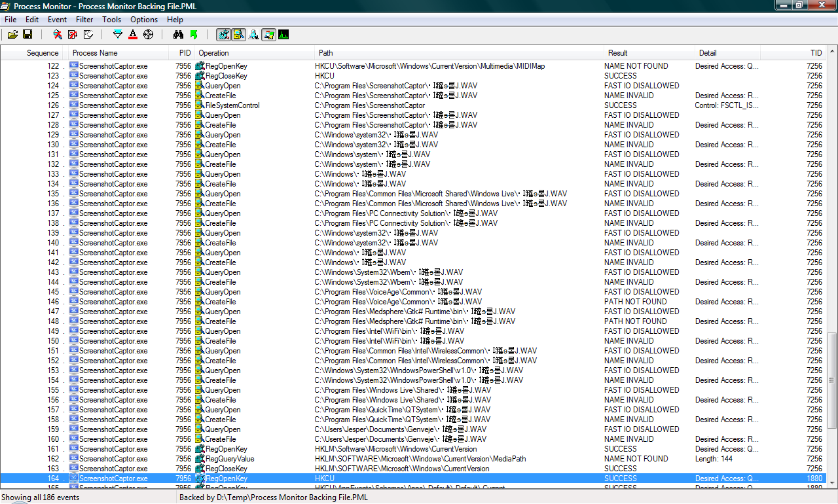The image size is (838, 504).
Task: Click the RegQueryValue icon in row 162
Action: 200,459
